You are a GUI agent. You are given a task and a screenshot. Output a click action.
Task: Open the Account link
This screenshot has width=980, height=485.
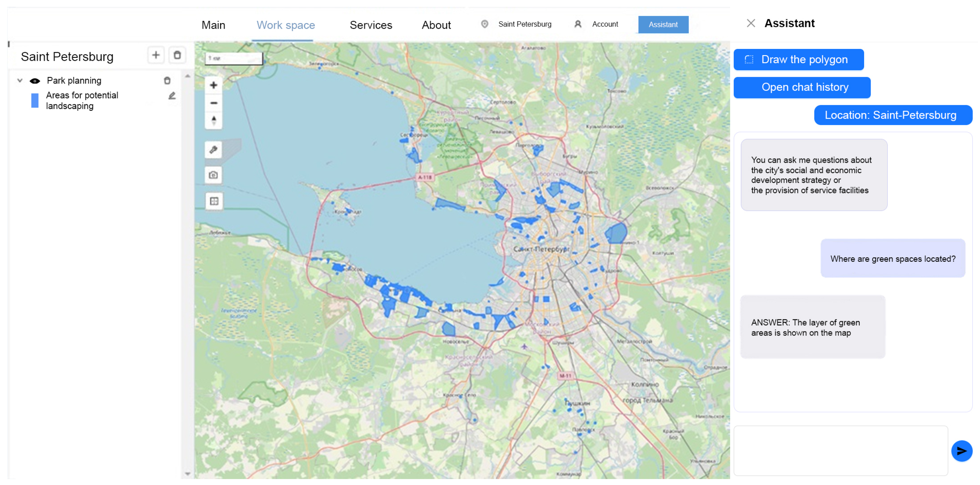[x=605, y=24]
